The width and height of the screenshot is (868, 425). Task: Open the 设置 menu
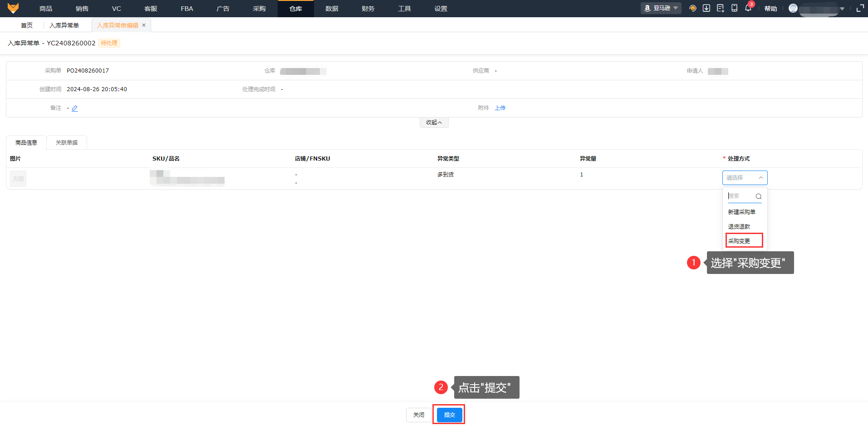click(x=441, y=9)
